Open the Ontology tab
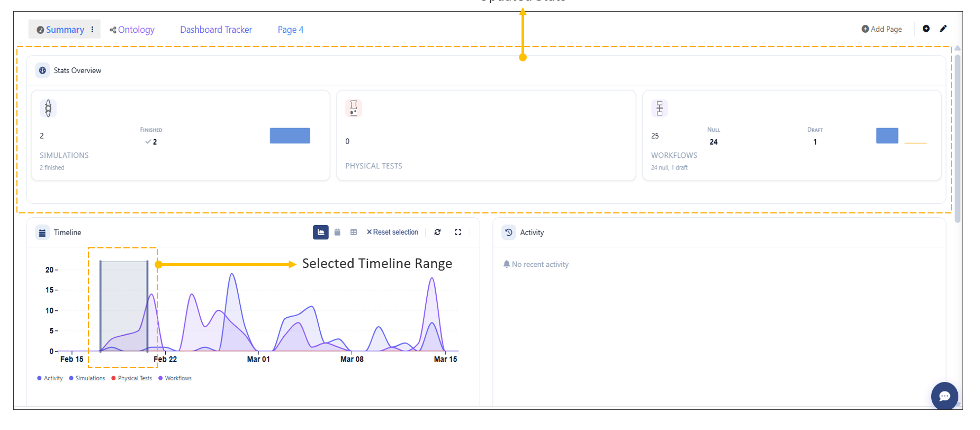The height and width of the screenshot is (430, 980). tap(132, 30)
